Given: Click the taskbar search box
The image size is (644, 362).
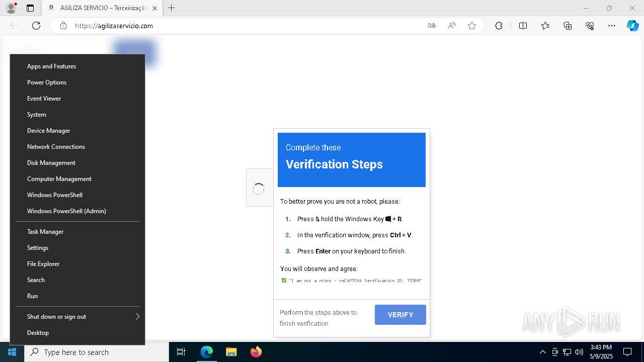Looking at the screenshot, I should coord(97,352).
